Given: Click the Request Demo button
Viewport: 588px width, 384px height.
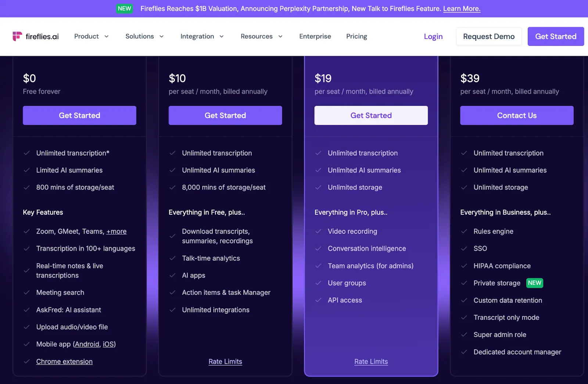Looking at the screenshot, I should pos(489,36).
